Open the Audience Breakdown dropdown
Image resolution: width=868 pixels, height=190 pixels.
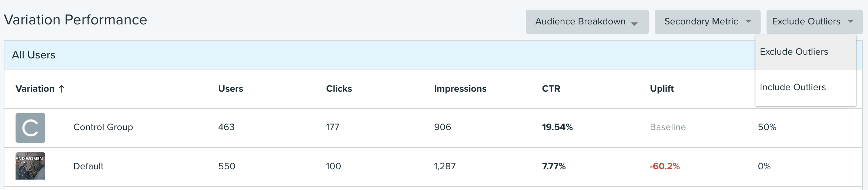tap(587, 22)
